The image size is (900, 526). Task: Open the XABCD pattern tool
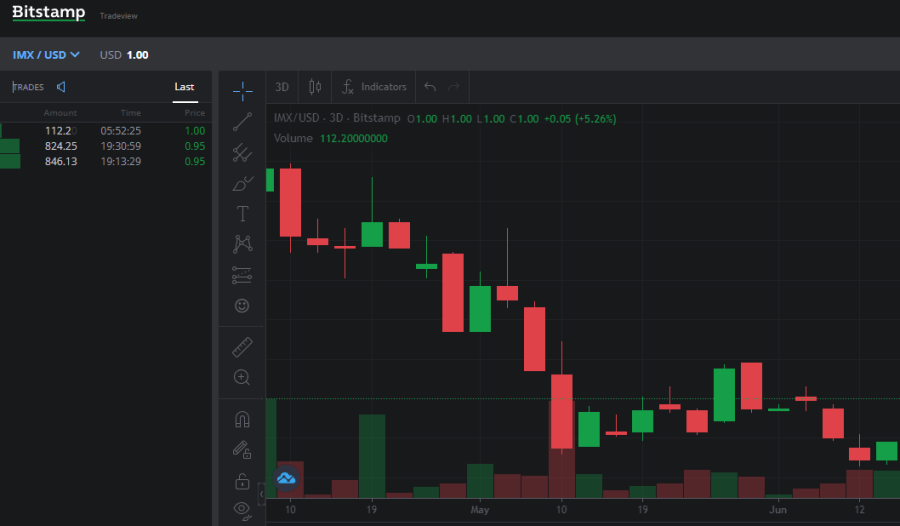pos(242,244)
